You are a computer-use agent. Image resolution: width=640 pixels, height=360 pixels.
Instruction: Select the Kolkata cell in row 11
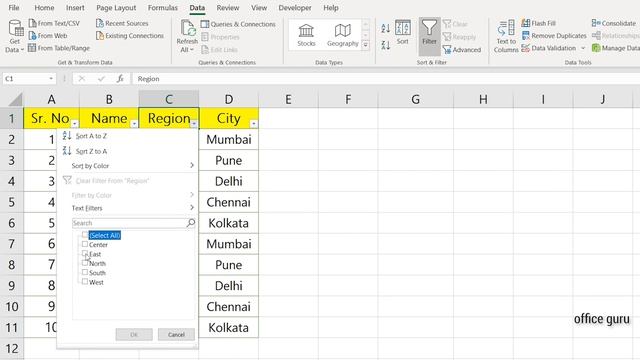(229, 327)
